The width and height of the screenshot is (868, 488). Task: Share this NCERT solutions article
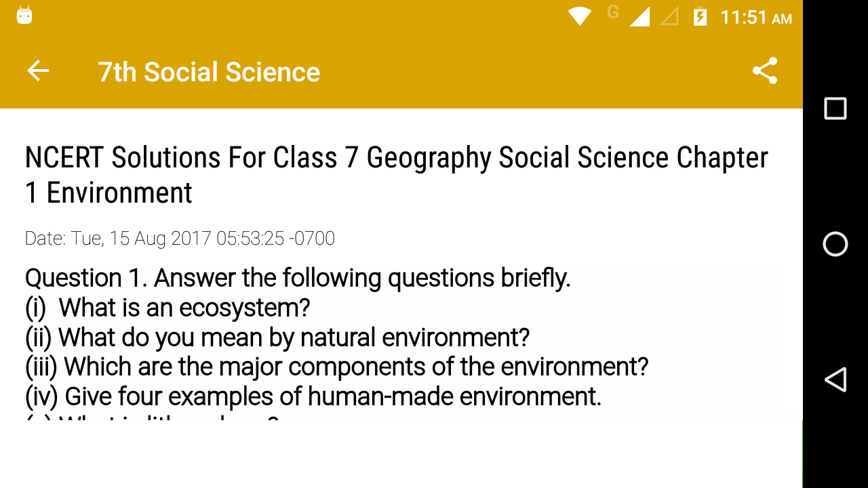point(765,71)
